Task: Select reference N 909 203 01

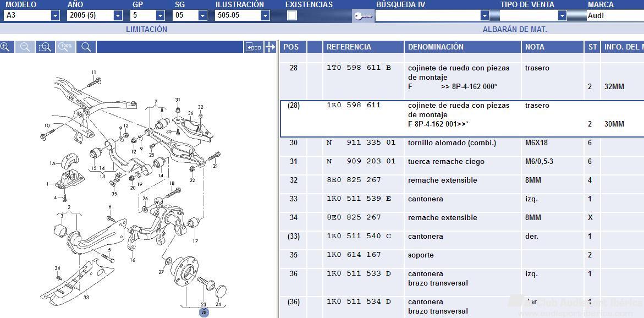Action: pos(361,161)
